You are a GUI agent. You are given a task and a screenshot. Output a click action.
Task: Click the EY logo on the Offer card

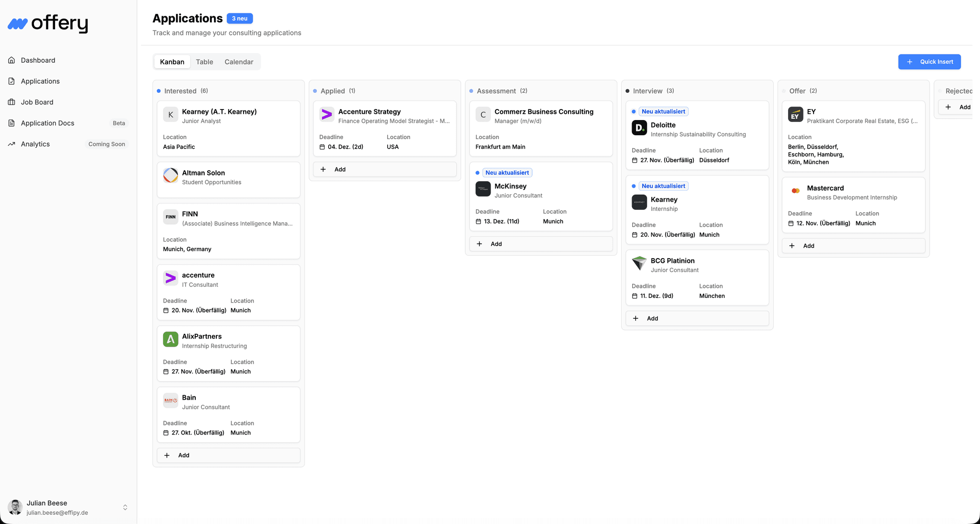point(795,114)
